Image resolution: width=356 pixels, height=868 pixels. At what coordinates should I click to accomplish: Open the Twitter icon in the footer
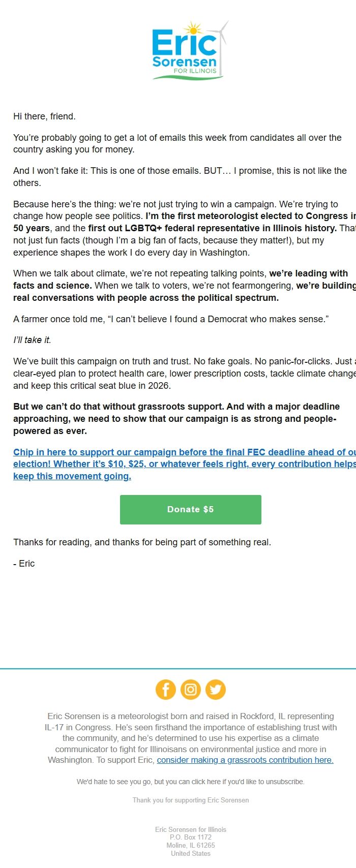point(216,690)
